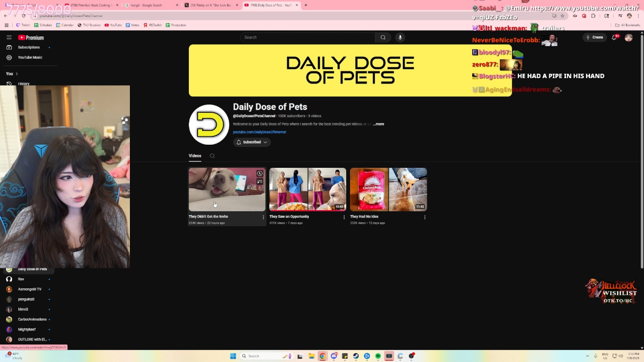Click taskbar Search box
644x362 pixels.
(x=266, y=356)
